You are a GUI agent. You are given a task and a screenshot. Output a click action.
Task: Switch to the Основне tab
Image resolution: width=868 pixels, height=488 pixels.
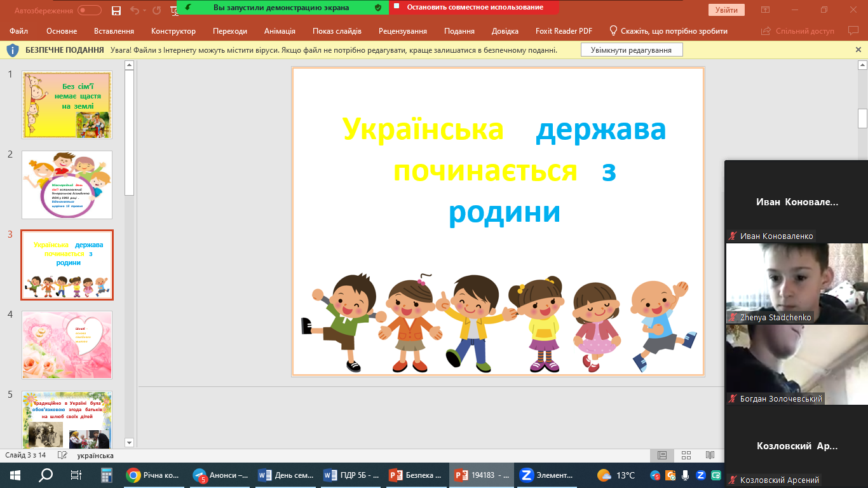click(62, 30)
